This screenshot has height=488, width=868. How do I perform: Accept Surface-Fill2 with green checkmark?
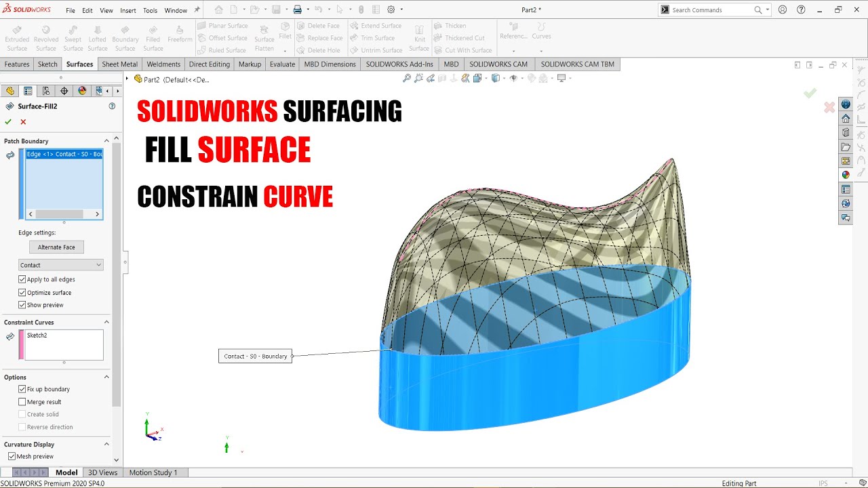pos(8,122)
